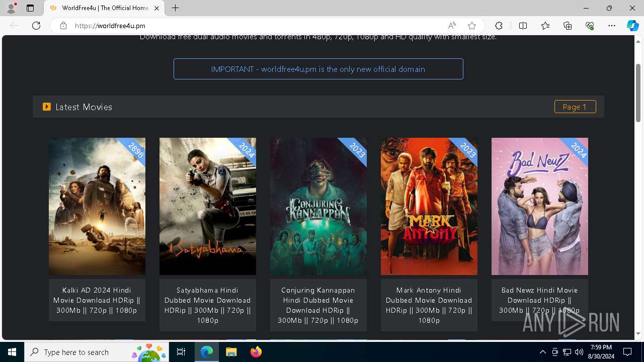Open File Explorer from the taskbar
The height and width of the screenshot is (362, 644).
[231, 352]
